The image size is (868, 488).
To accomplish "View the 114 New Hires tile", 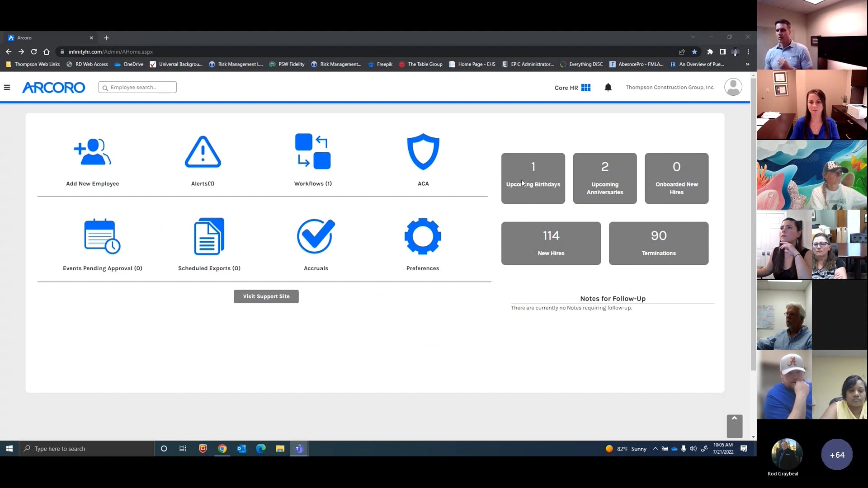I will 551,243.
